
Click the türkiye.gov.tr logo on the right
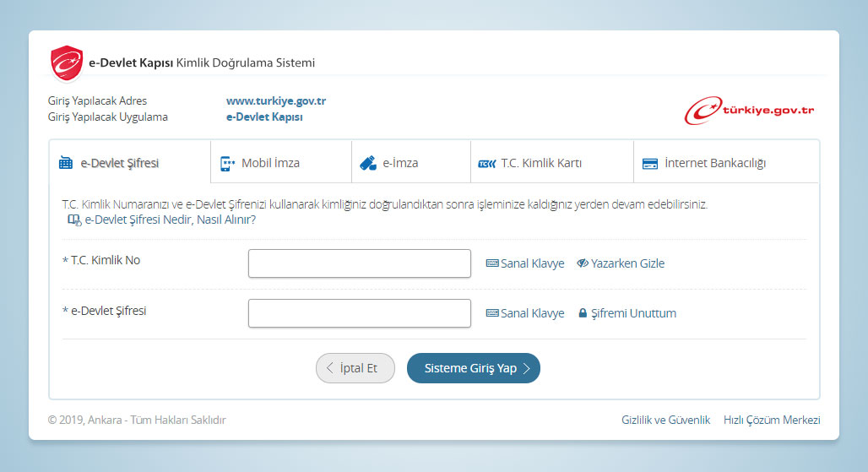749,110
